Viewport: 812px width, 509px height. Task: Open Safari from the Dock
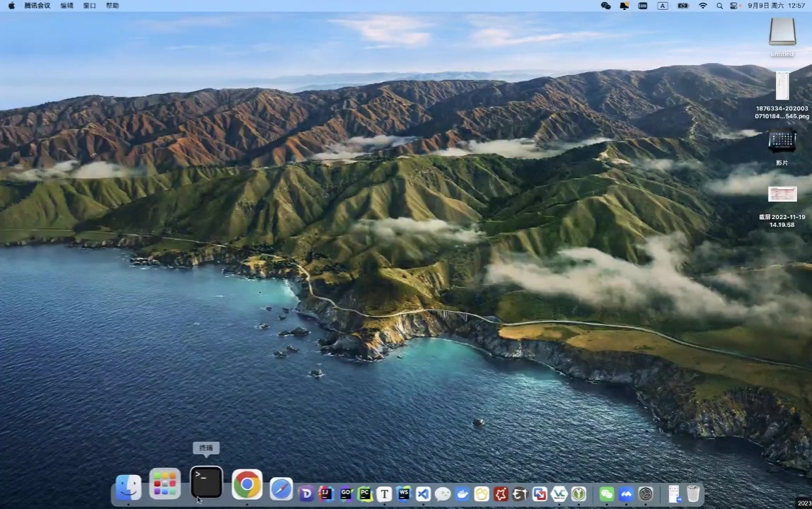coord(281,488)
